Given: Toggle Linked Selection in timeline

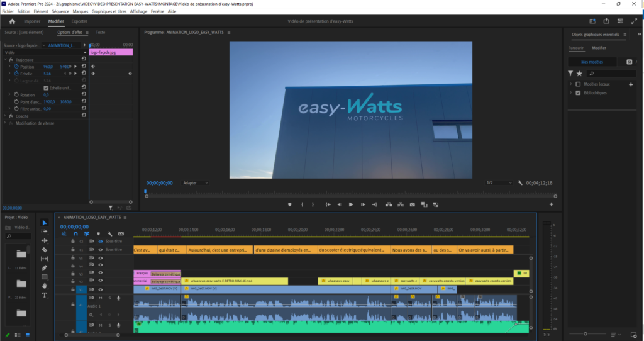Looking at the screenshot, I should pyautogui.click(x=87, y=234).
